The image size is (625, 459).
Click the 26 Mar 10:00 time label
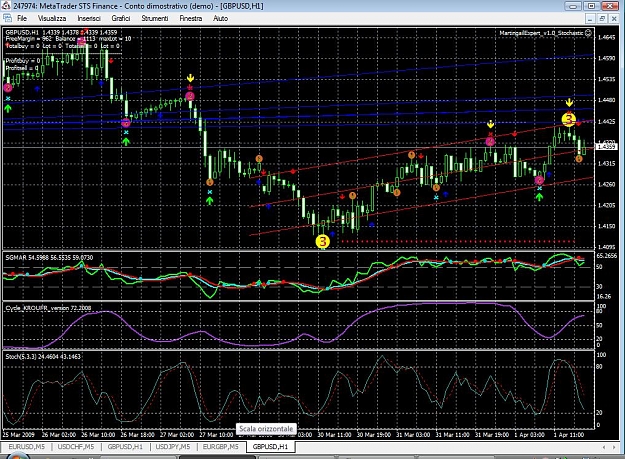[x=98, y=434]
